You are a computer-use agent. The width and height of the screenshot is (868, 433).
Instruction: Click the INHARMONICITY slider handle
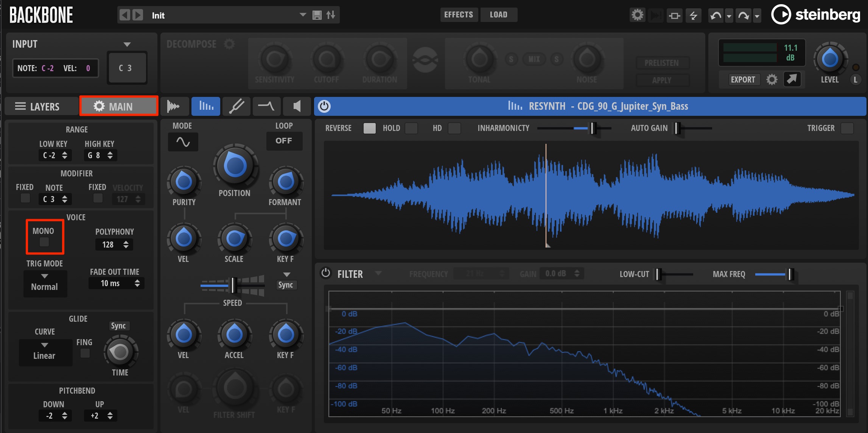(x=593, y=128)
